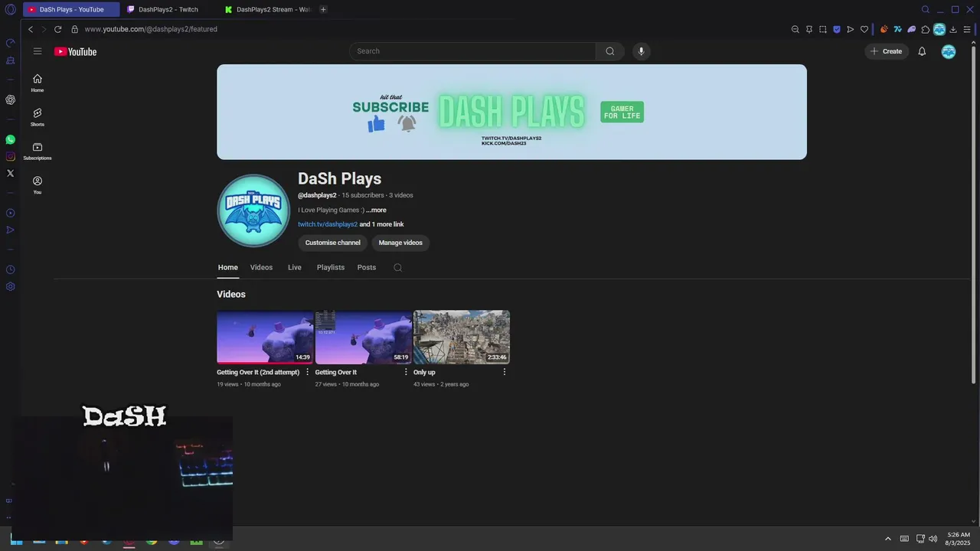Open WhatsApp in Opera sidebar
This screenshot has width=980, height=551.
(x=11, y=139)
